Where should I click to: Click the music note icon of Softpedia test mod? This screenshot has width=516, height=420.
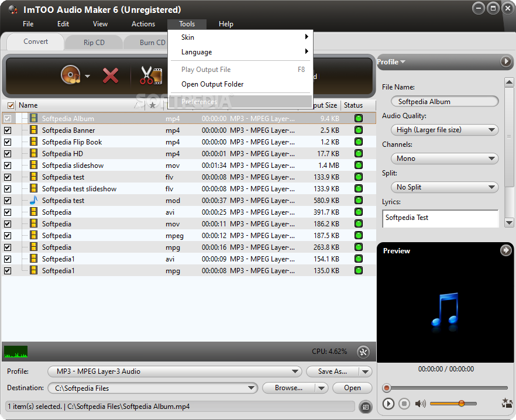click(x=33, y=200)
